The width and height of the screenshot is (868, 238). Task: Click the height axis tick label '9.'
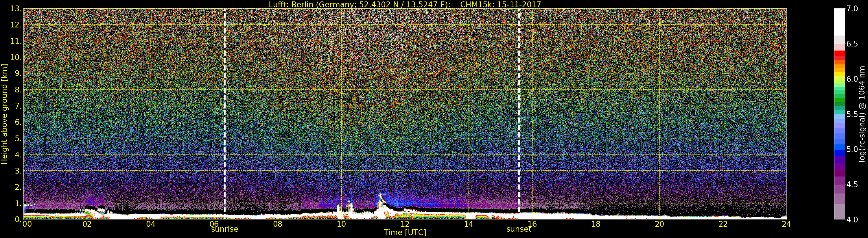[x=18, y=73]
